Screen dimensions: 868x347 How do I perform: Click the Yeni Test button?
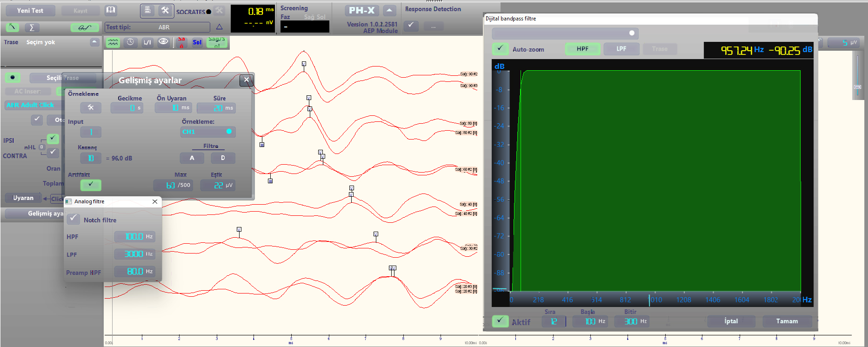coord(30,10)
